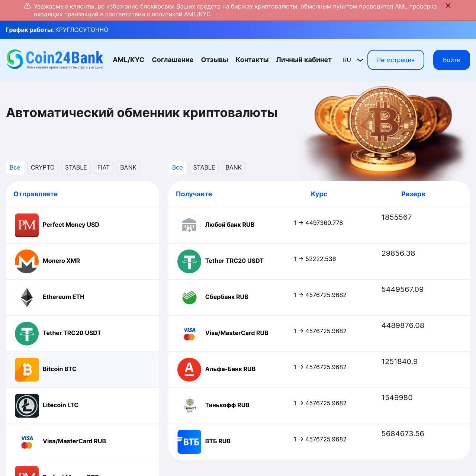Screen dimensions: 476x476
Task: Select the Monero XMR icon
Action: coord(27,261)
